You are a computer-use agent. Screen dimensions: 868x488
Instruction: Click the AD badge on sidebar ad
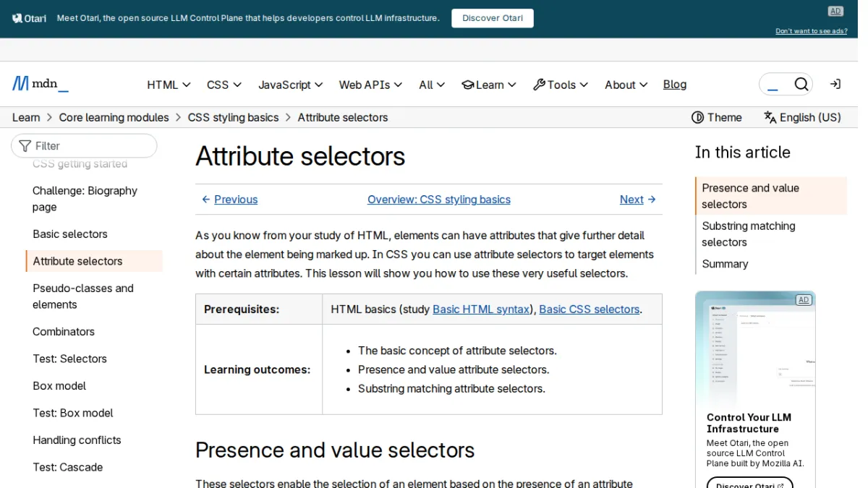(803, 300)
